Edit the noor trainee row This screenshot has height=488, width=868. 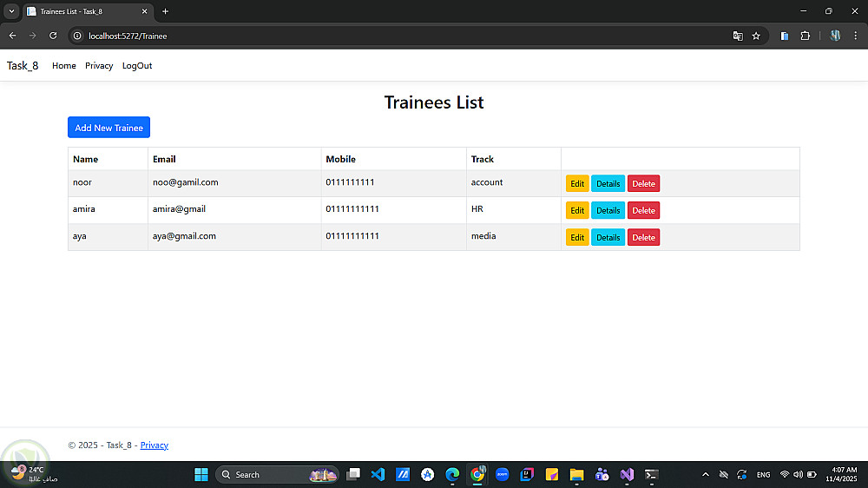click(x=577, y=183)
